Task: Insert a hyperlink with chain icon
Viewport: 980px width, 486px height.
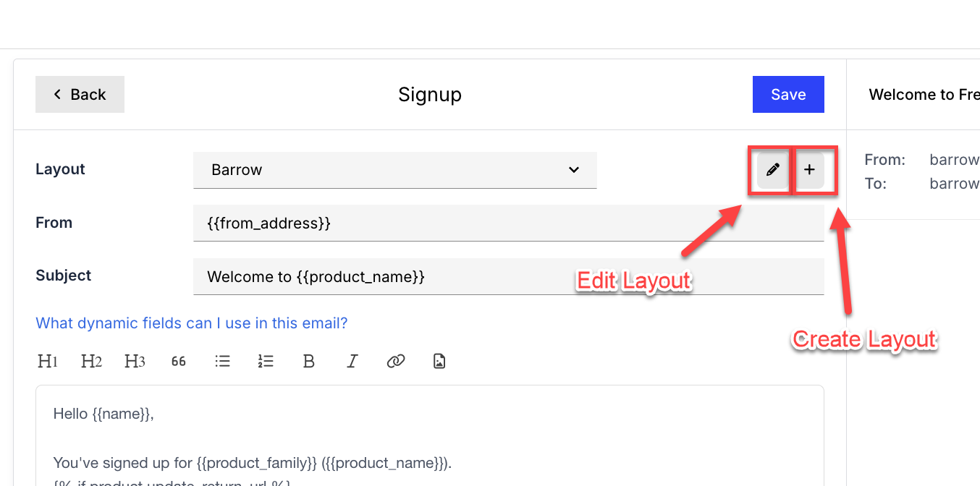Action: point(396,361)
